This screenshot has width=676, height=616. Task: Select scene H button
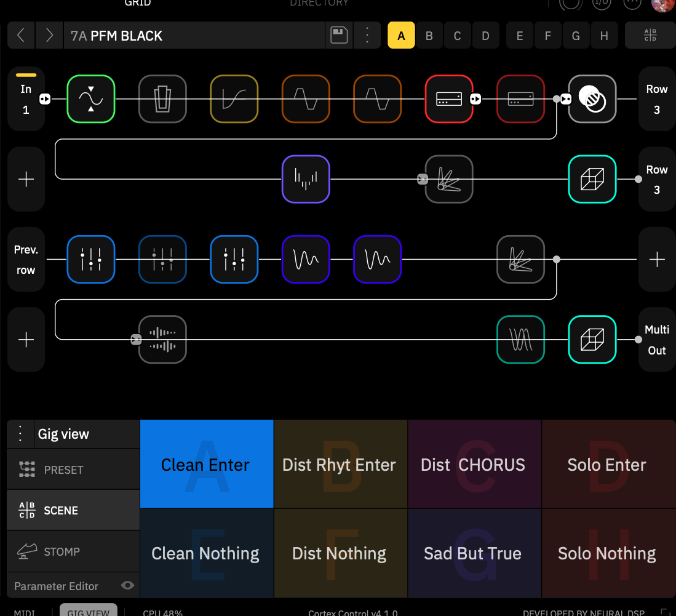604,35
